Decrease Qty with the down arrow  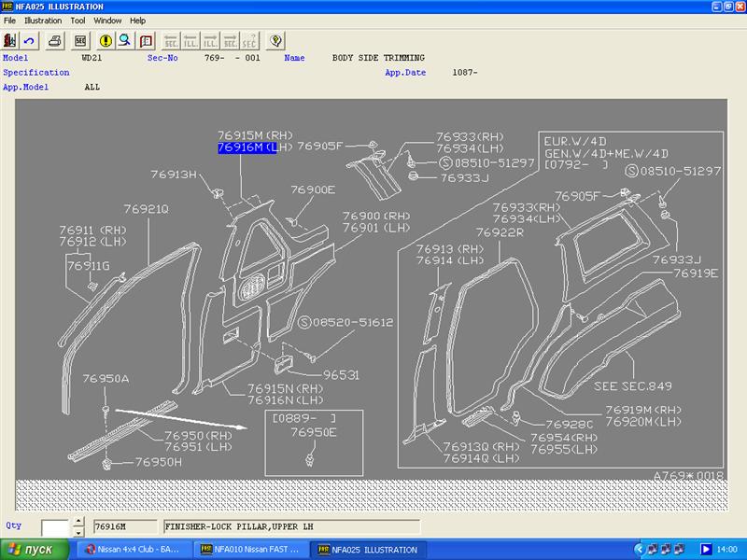point(78,533)
